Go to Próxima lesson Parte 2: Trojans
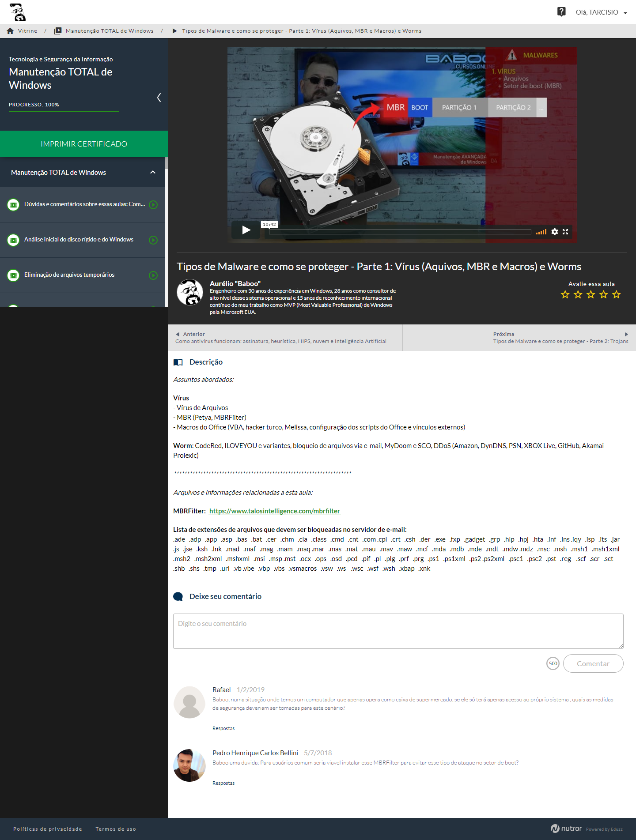This screenshot has height=840, width=636. 560,338
